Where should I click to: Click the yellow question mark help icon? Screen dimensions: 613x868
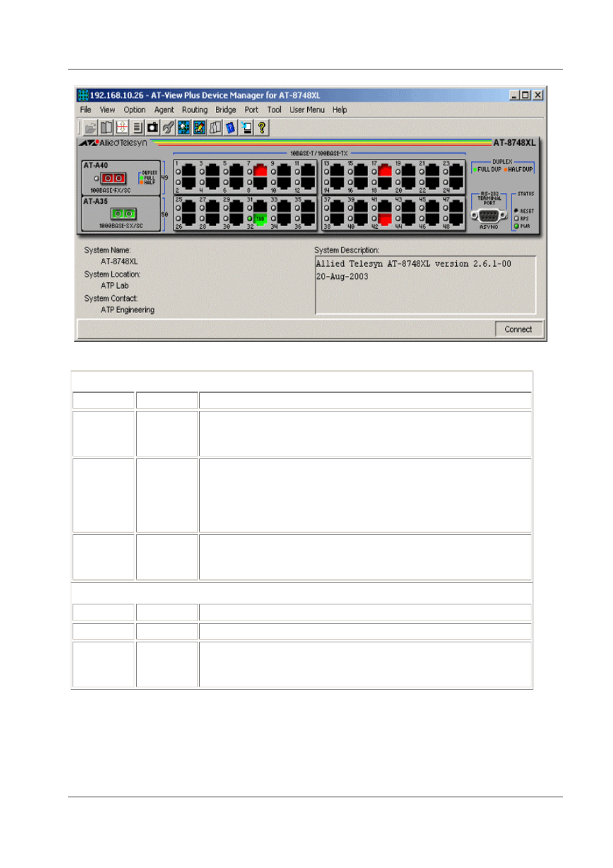click(262, 127)
